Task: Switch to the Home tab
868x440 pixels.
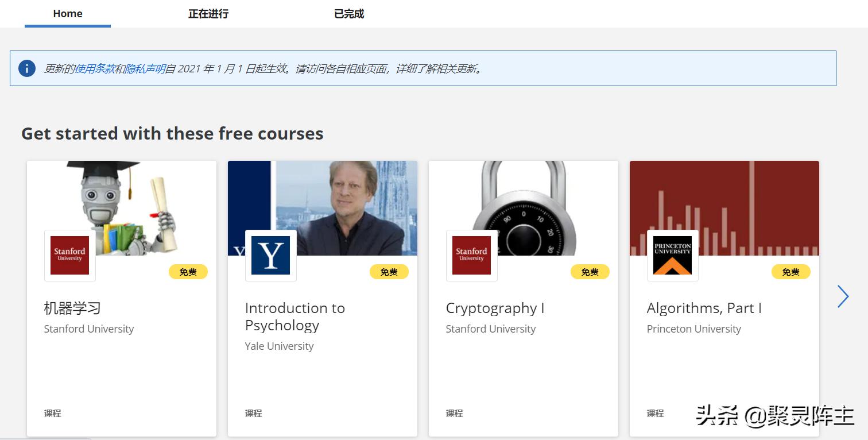Action: coord(68,14)
